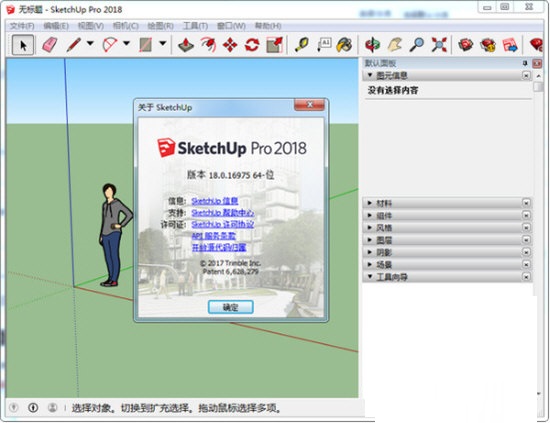Open the 文件(F) menu
The width and height of the screenshot is (550, 423).
pyautogui.click(x=22, y=26)
